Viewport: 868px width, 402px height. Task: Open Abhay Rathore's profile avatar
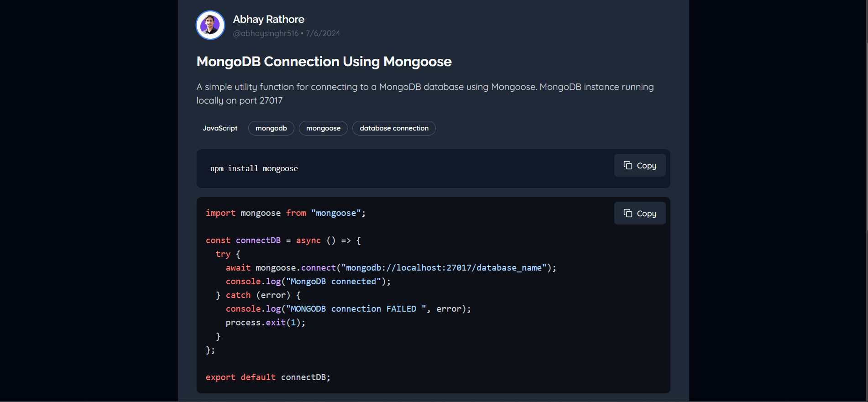click(x=210, y=25)
